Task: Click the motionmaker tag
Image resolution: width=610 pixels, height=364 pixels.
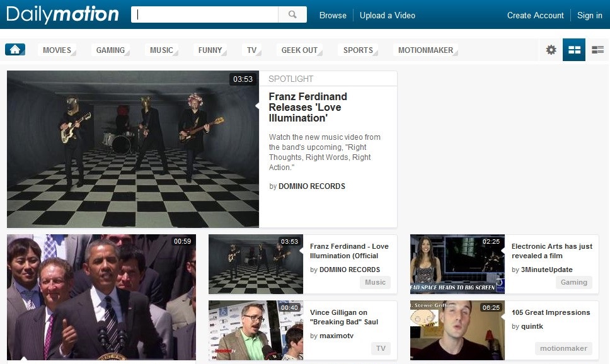Action: click(563, 348)
